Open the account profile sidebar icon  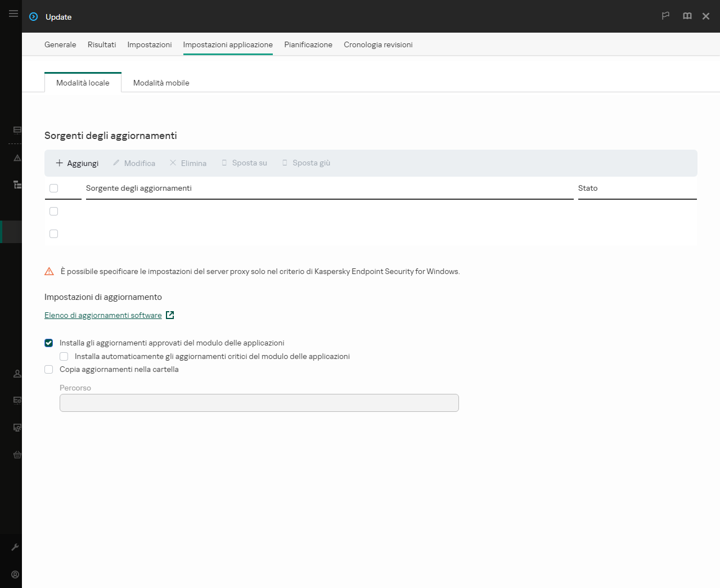(15, 574)
